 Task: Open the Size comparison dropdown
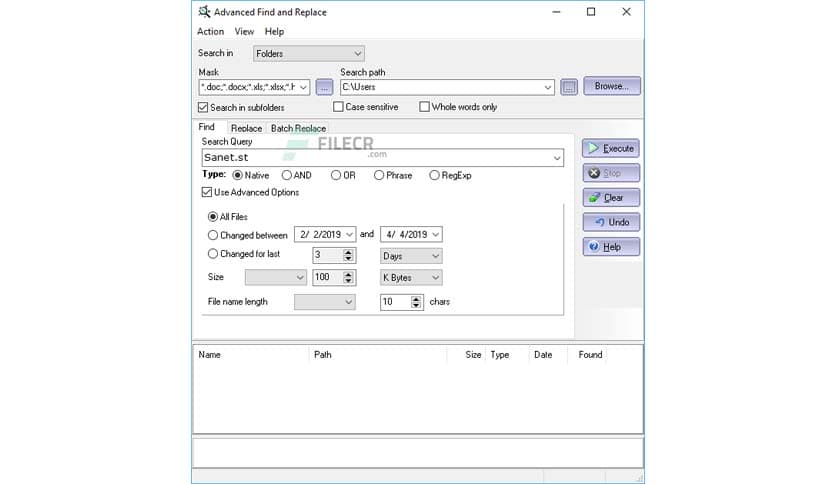click(x=275, y=277)
